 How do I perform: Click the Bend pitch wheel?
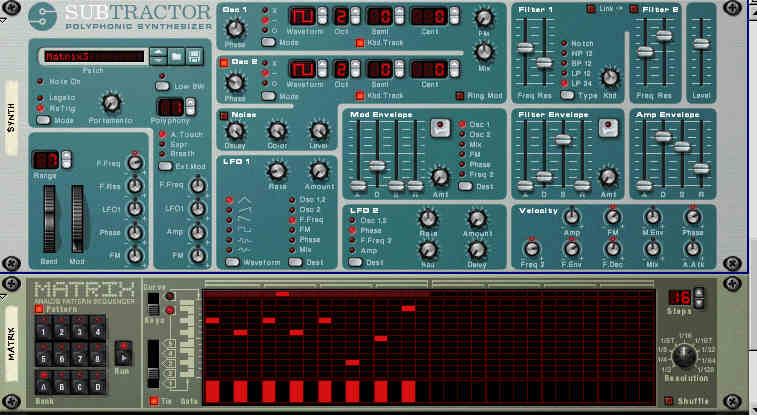(50, 219)
